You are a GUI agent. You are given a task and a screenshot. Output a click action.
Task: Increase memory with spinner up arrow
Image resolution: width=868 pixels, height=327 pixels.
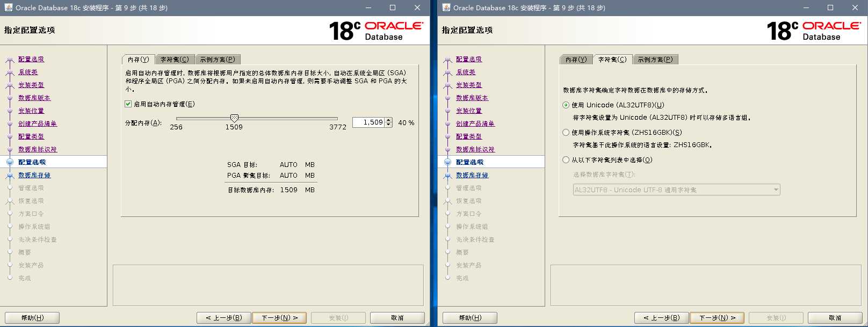389,120
